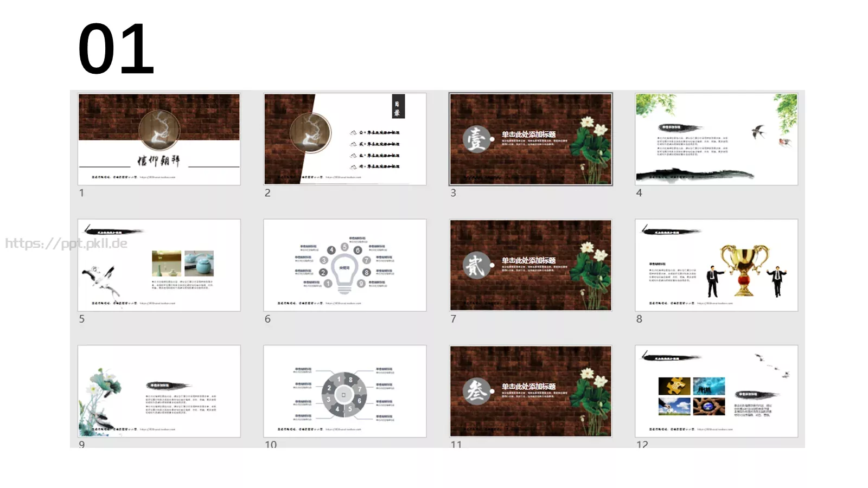Open slide 4 with swallows and bamboo
The width and height of the screenshot is (868, 488).
pyautogui.click(x=717, y=139)
